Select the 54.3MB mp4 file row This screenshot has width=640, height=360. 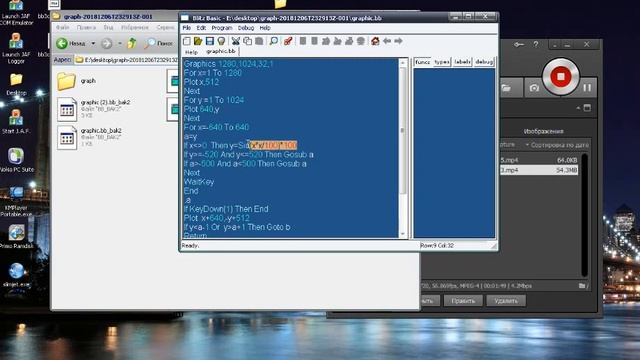click(539, 170)
